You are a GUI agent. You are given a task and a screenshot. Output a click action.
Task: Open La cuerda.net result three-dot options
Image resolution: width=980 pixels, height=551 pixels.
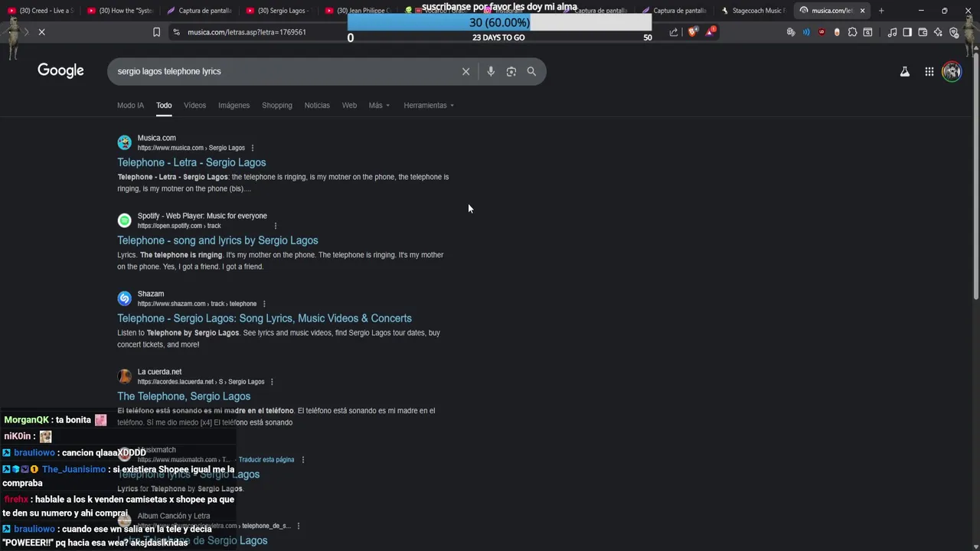272,382
